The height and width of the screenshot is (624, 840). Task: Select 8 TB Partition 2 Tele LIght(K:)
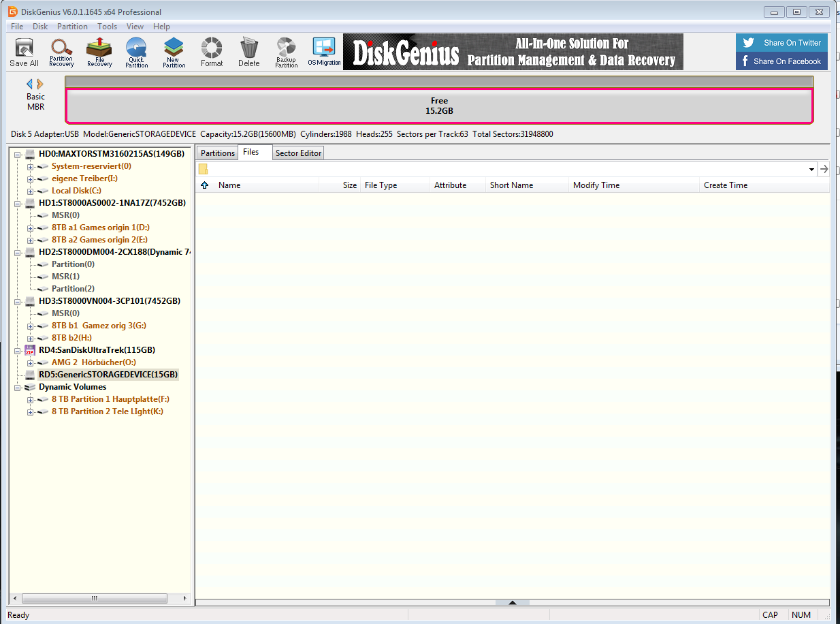click(x=108, y=411)
